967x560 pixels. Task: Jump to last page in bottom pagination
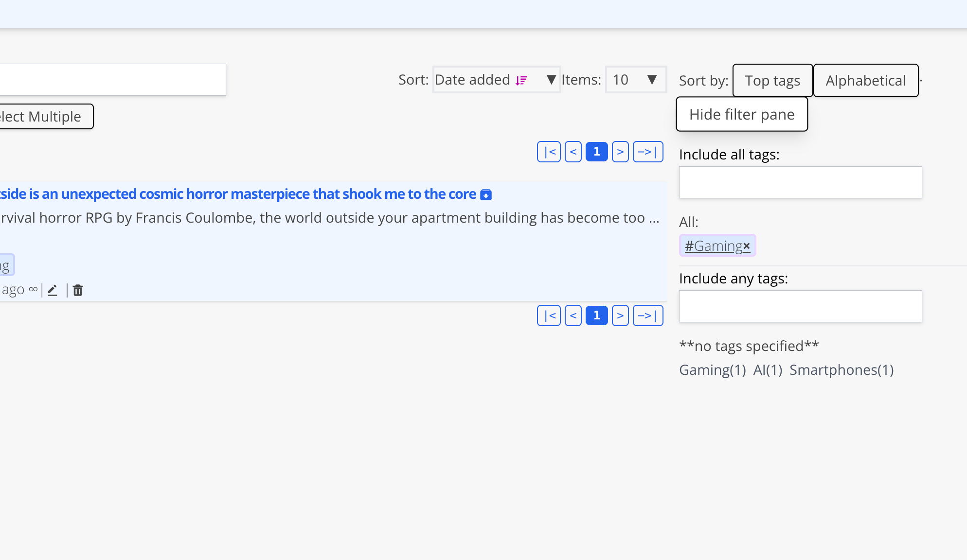pos(648,315)
